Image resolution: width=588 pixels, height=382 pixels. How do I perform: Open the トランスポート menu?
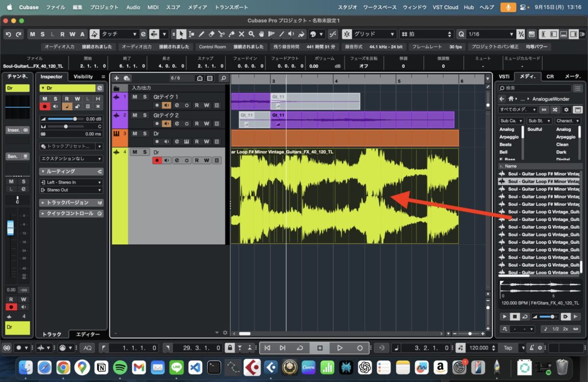[231, 7]
